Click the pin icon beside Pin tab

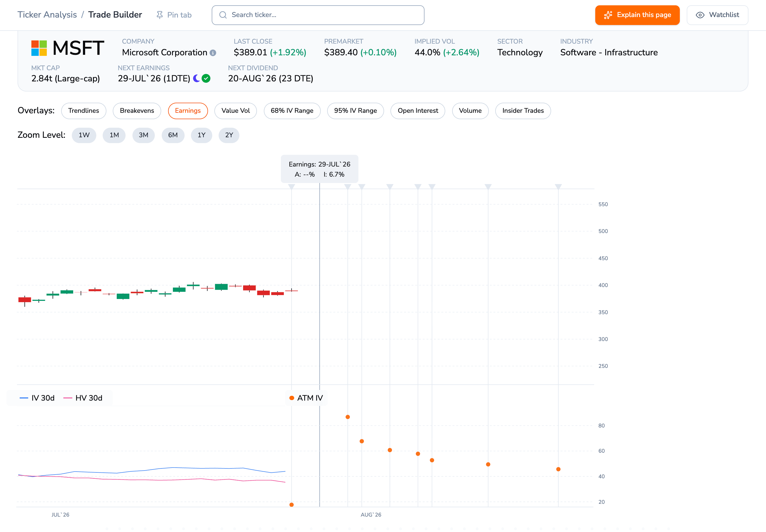tap(160, 15)
